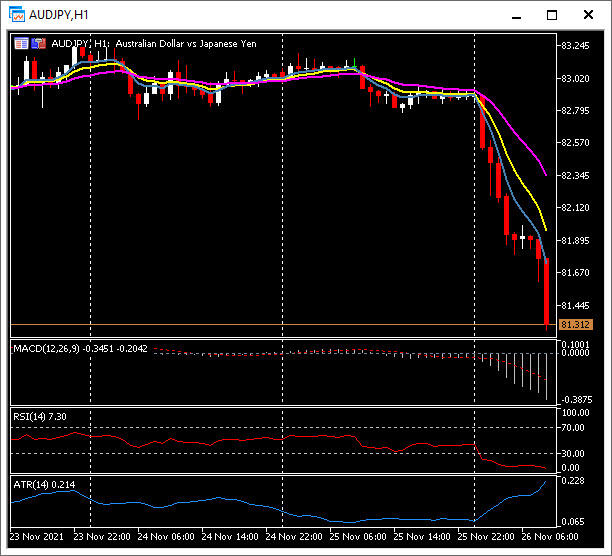
Task: Click the ATR 0.065 scale value
Action: [x=573, y=522]
